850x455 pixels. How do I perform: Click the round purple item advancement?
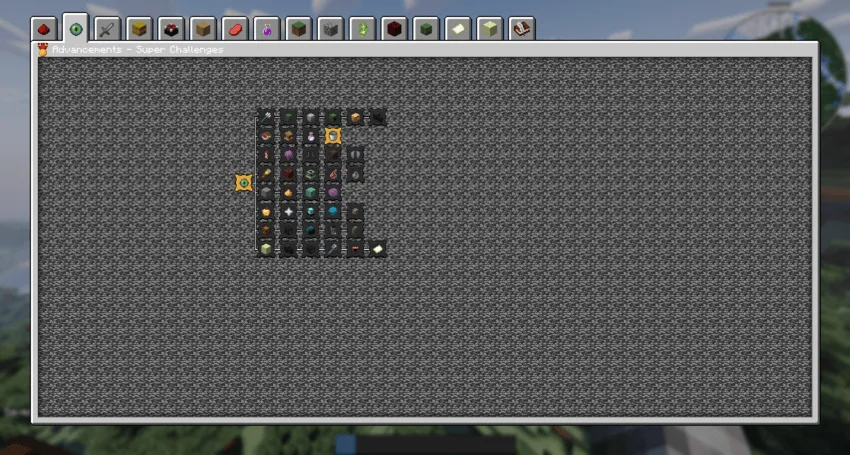point(333,193)
